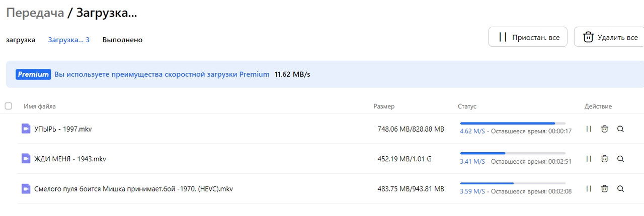This screenshot has height=216, width=644.
Task: Click the video file icon of УПЫРЬ - 1997.mkv
Action: pyautogui.click(x=26, y=129)
